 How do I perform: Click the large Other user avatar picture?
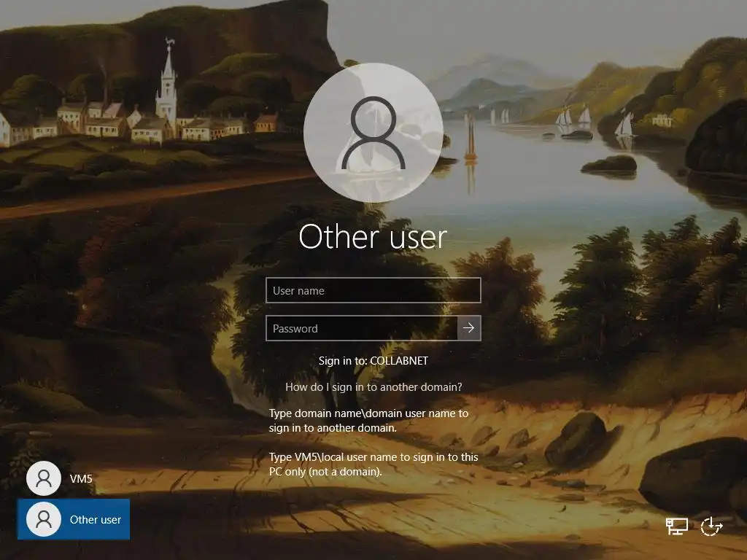pos(373,133)
